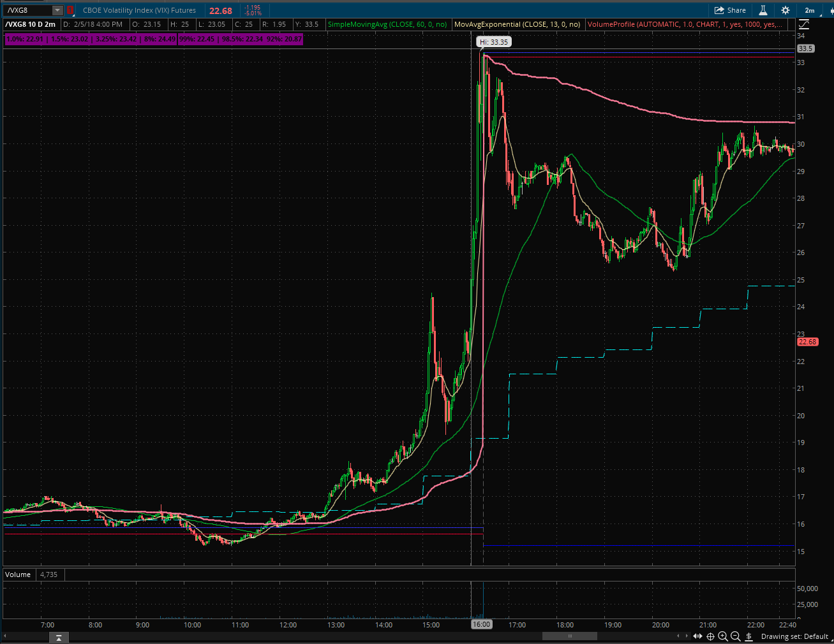Activate the crosshair pan tool icon
The image size is (834, 644).
[x=710, y=636]
